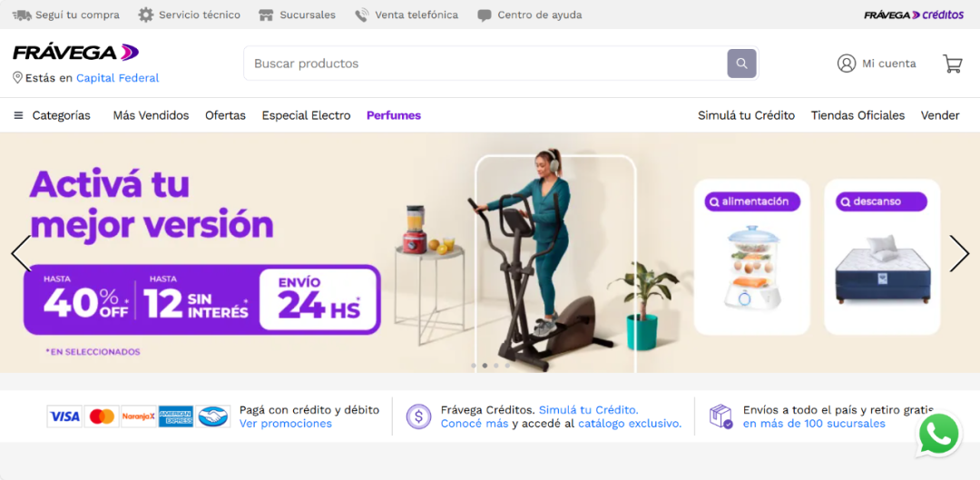The height and width of the screenshot is (480, 980).
Task: Change location Capital Federal
Action: click(117, 78)
